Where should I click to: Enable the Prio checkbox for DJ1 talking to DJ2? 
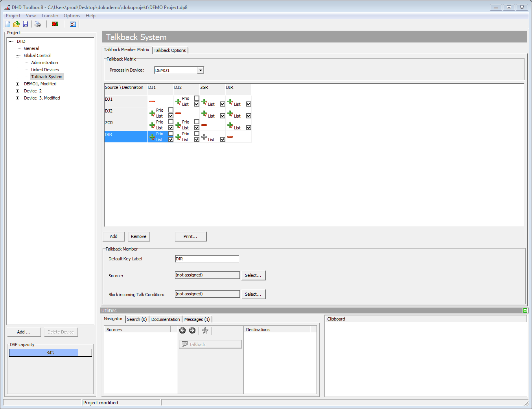(x=196, y=98)
